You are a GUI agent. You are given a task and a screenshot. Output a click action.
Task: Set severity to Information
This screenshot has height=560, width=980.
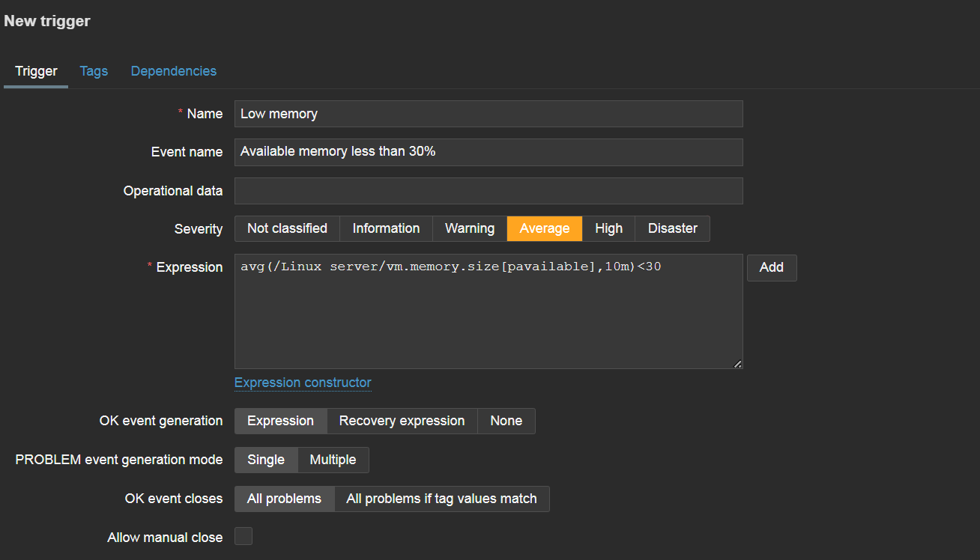click(x=386, y=229)
